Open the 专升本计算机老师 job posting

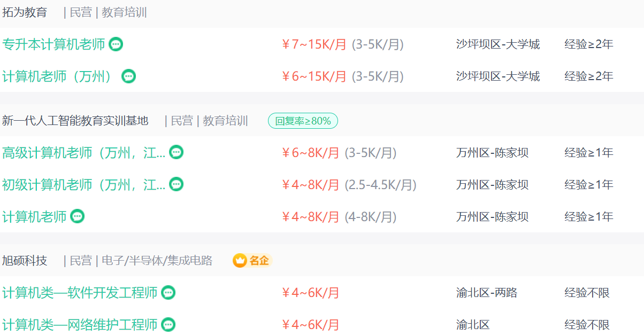click(53, 44)
